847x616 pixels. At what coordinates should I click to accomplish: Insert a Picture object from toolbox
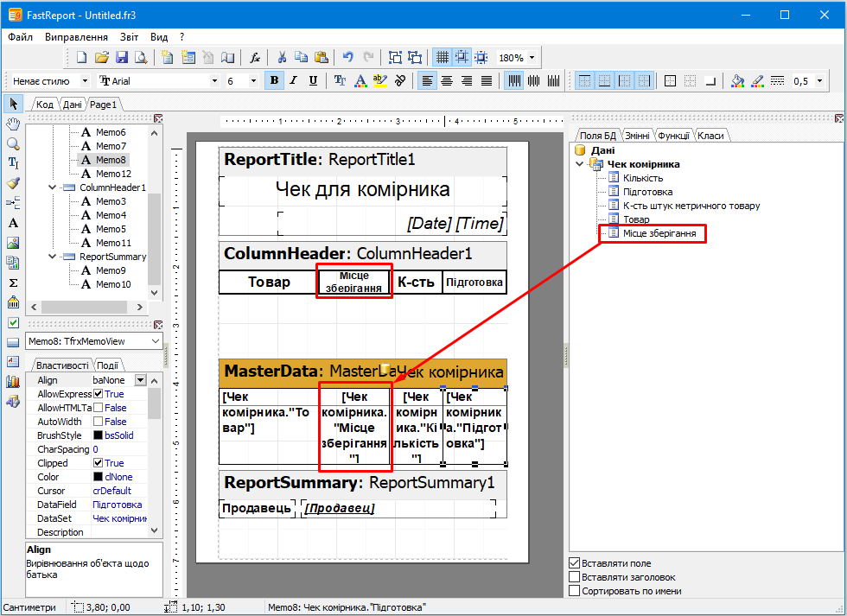13,243
